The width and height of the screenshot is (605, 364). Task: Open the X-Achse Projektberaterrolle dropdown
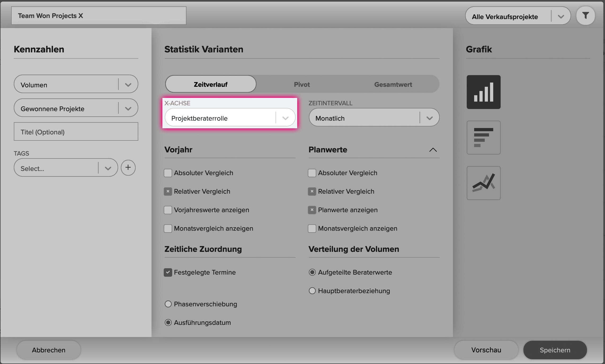point(230,117)
